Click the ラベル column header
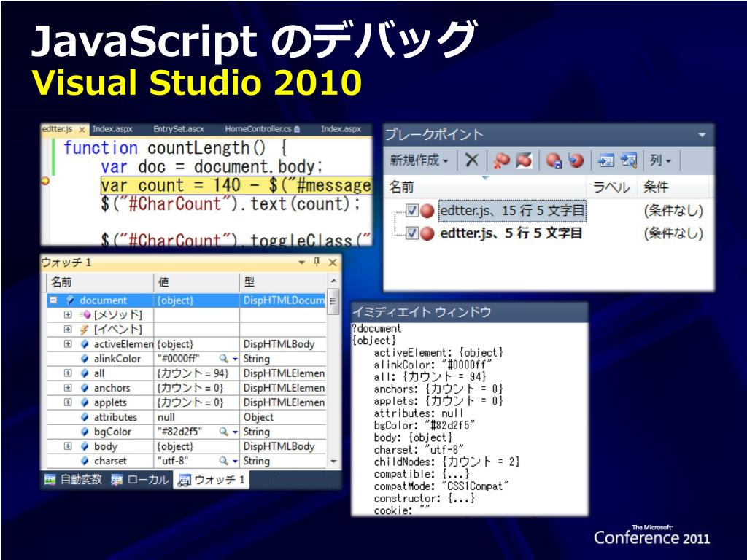This screenshot has width=747, height=560. 611,187
